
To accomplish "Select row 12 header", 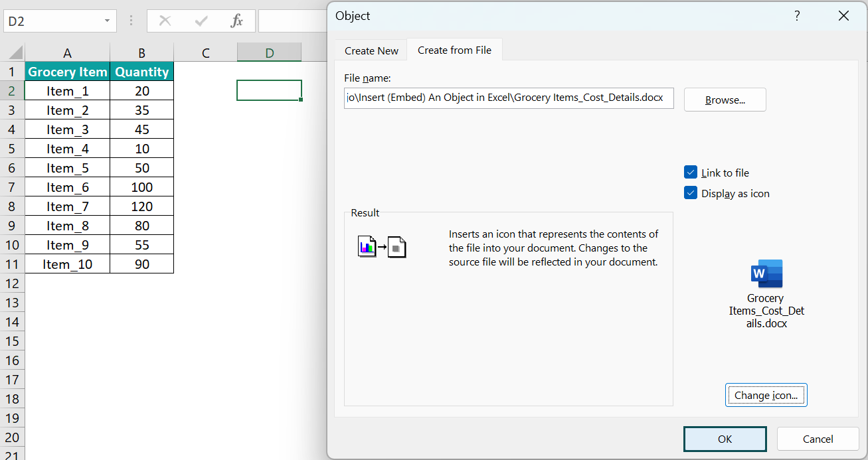I will (12, 283).
